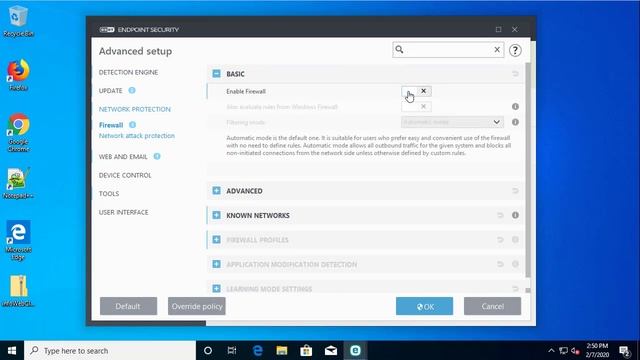Select the zip archive desktop file
640x360 pixels.
point(18,291)
